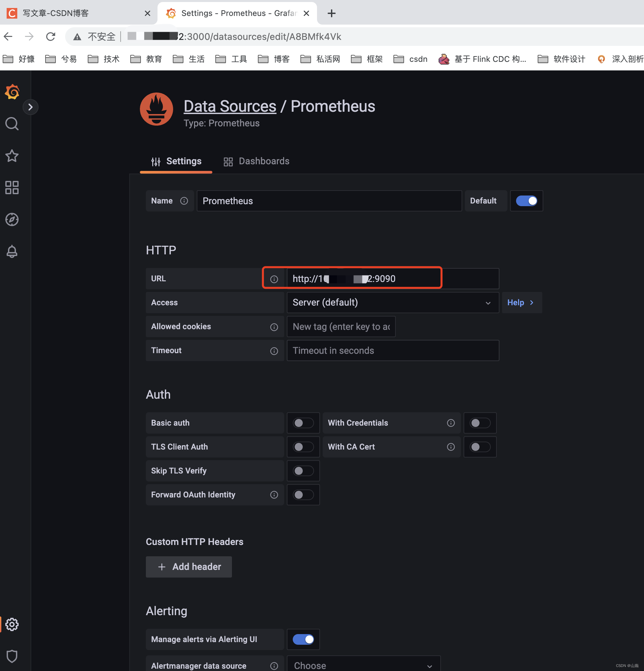The image size is (644, 671).
Task: Open Dashboards grid icon in sidebar
Action: coord(12,188)
